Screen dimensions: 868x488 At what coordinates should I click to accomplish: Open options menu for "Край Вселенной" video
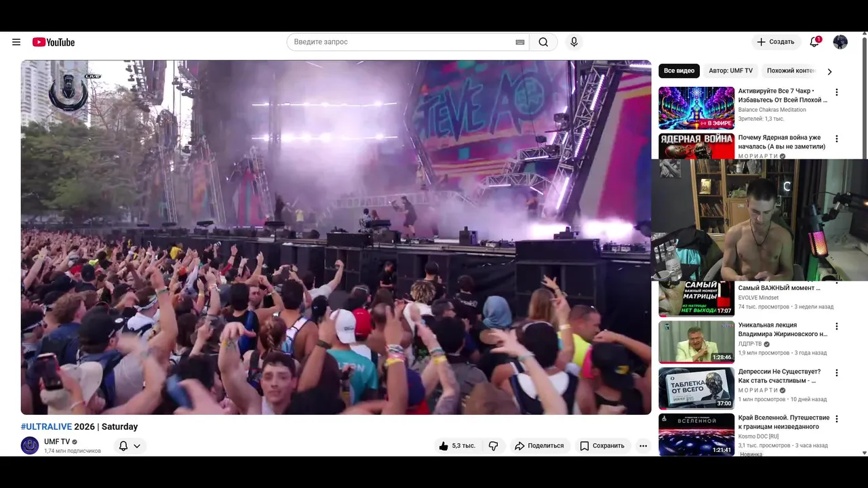click(836, 419)
